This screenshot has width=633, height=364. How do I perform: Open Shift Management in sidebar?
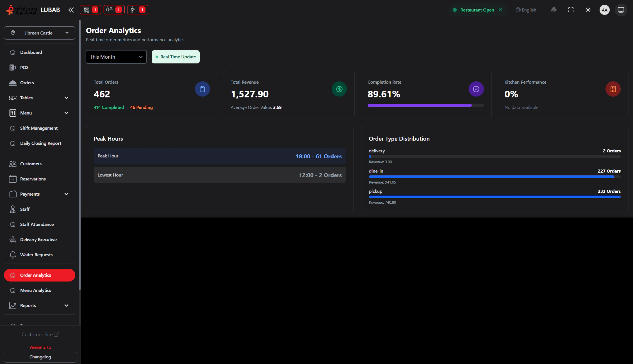[38, 128]
